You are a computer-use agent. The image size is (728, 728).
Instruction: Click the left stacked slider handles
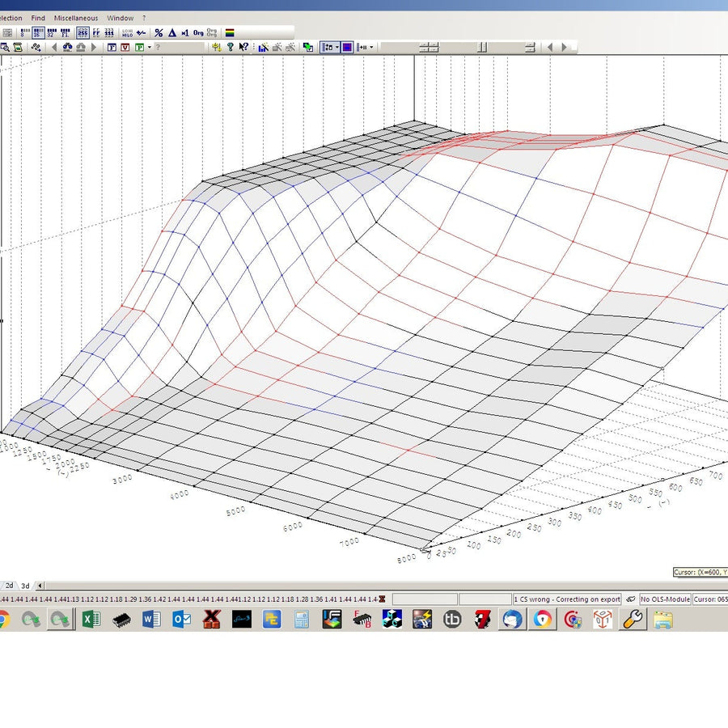click(x=429, y=47)
